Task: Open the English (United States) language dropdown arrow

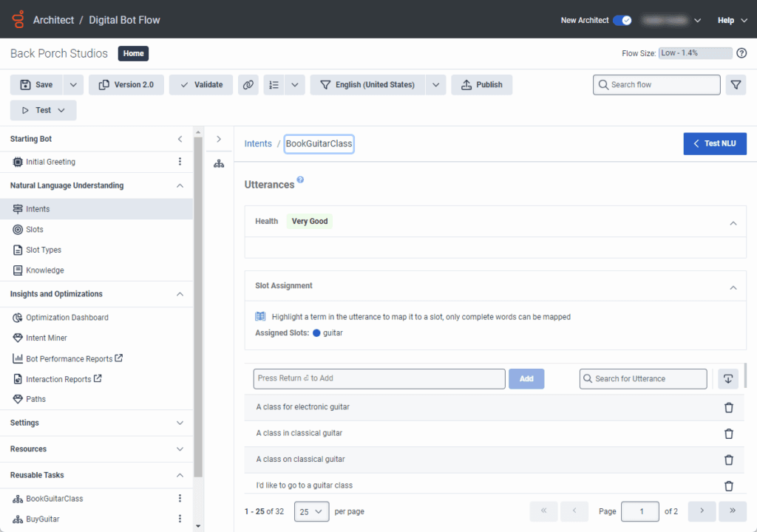Action: tap(436, 85)
